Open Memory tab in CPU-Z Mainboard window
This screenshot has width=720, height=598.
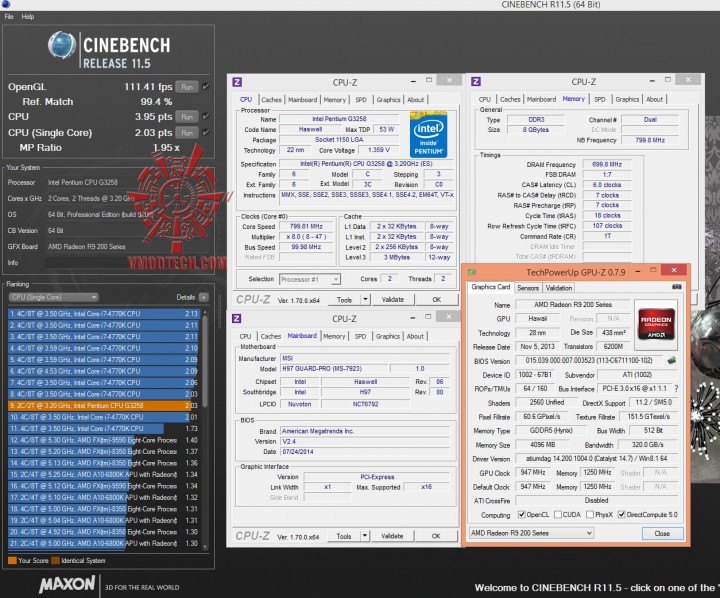click(334, 336)
